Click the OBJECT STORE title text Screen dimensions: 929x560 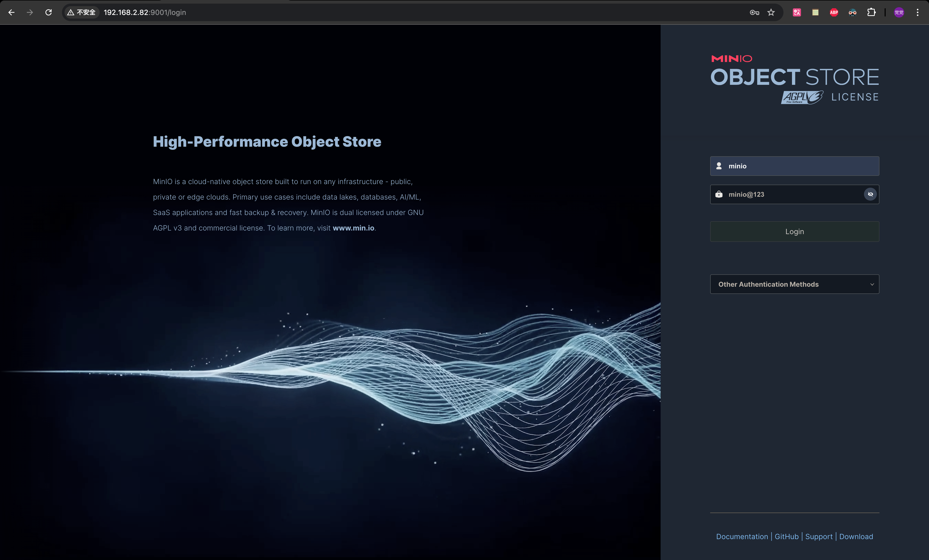pos(795,77)
